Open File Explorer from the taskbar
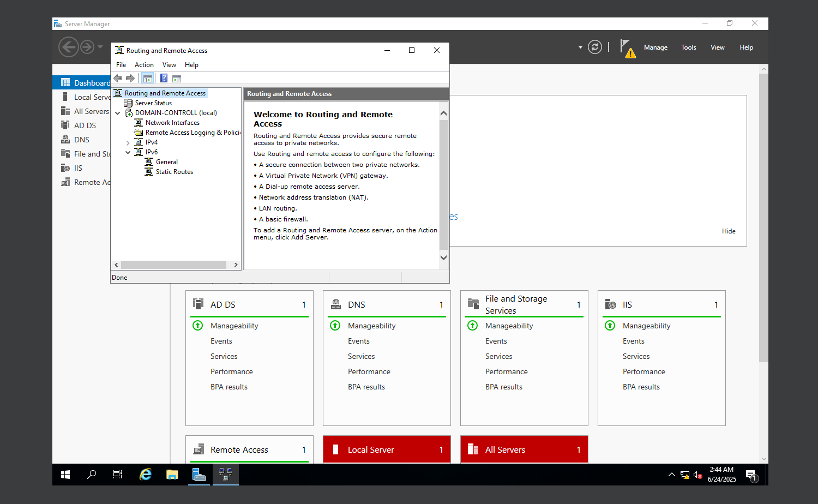 tap(172, 475)
